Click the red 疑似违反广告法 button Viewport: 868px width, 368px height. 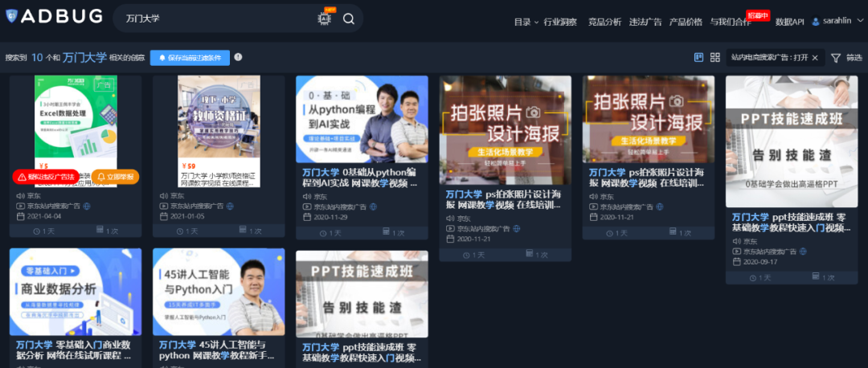tap(45, 177)
